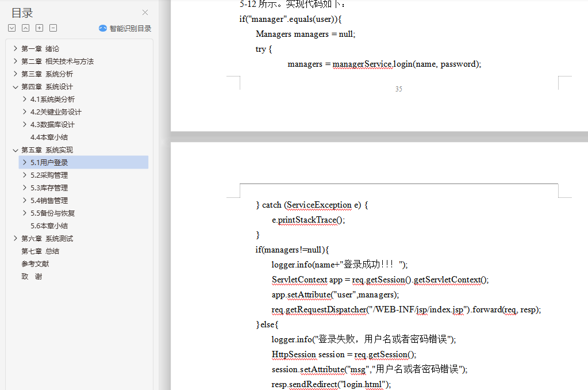
Task: Click the expand-all outline levels icon
Action: click(x=12, y=28)
